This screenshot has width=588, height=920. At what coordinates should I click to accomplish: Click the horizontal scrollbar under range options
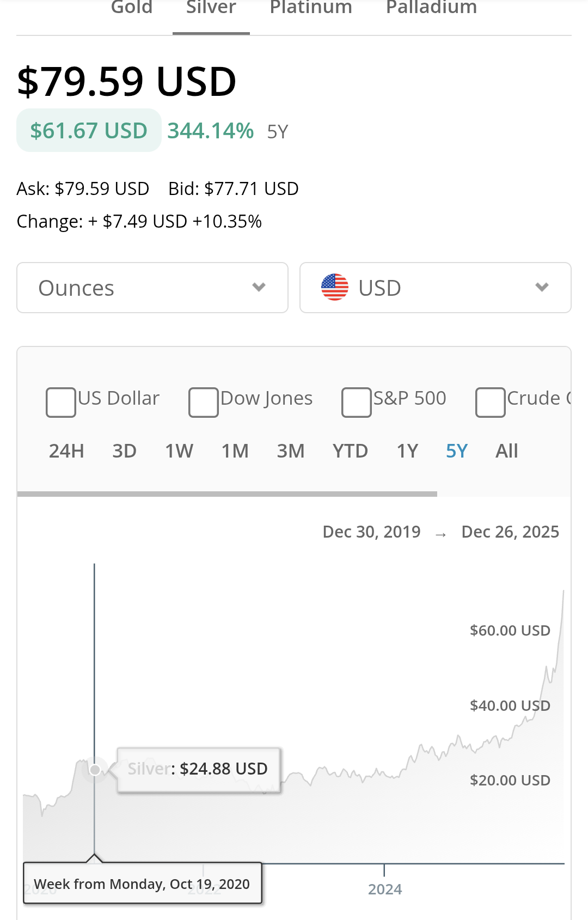coord(227,494)
